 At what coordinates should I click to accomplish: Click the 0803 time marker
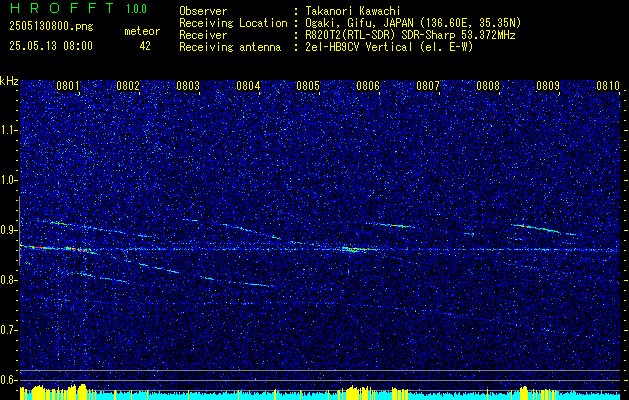pos(188,86)
